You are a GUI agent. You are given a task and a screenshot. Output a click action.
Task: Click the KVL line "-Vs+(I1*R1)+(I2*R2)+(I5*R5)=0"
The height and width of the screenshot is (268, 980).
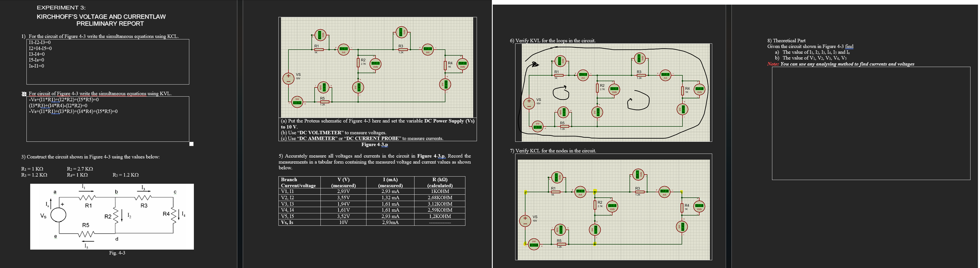coord(64,99)
